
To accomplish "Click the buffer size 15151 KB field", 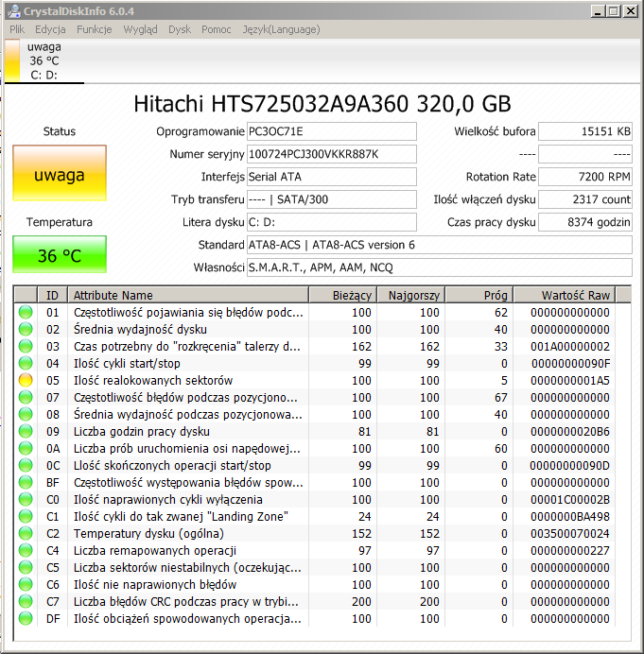I will tap(585, 131).
